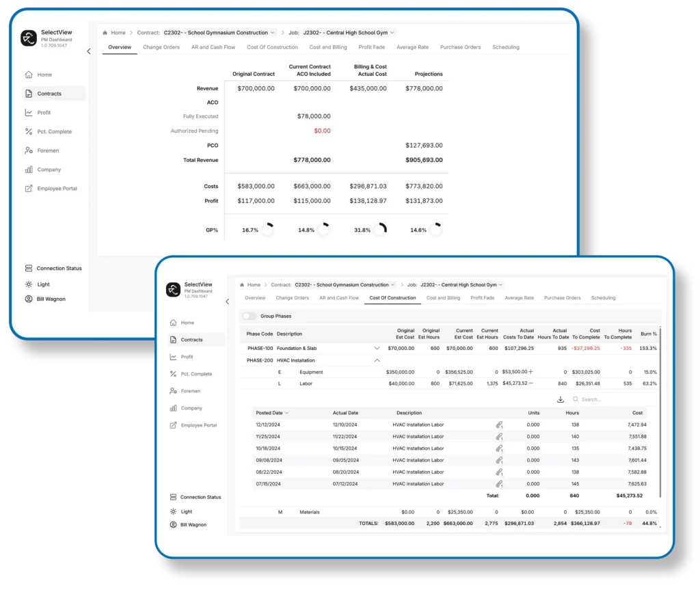The width and height of the screenshot is (700, 592).
Task: Switch to Light mode in the sidebar
Action: click(185, 511)
